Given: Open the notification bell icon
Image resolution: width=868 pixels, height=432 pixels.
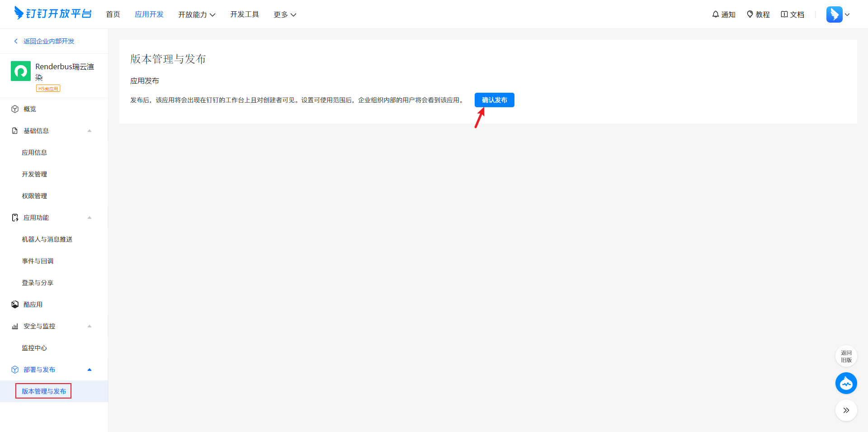Looking at the screenshot, I should [x=716, y=14].
